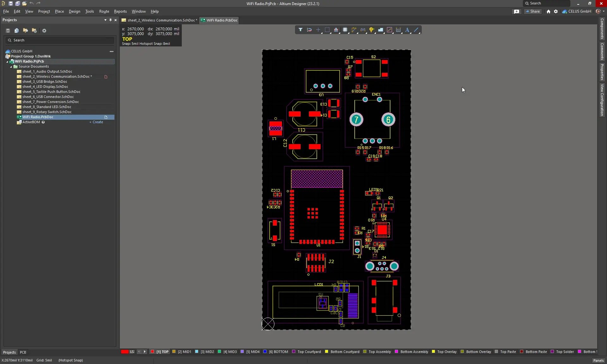Select the Top Courtyard layer tab

pyautogui.click(x=306, y=352)
